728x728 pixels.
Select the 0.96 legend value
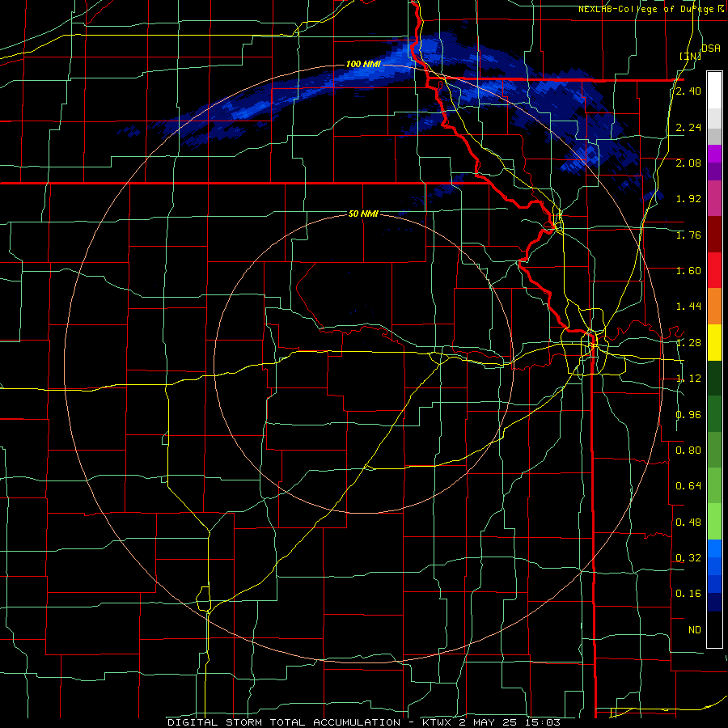(688, 415)
